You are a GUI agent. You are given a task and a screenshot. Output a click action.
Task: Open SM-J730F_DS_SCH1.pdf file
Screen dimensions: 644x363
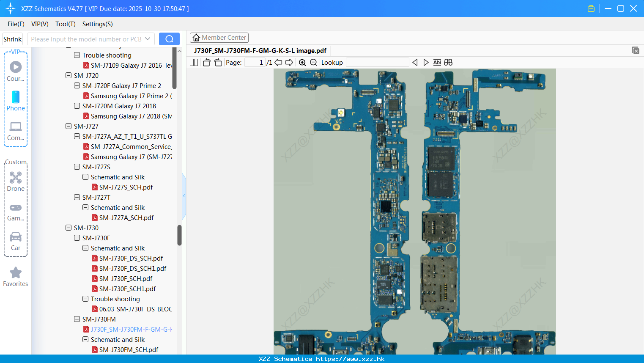tap(133, 268)
